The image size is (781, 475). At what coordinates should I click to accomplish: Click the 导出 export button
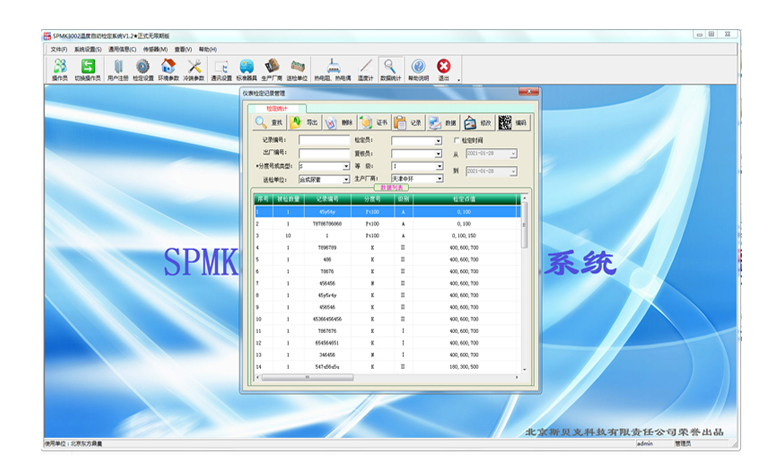click(x=304, y=123)
